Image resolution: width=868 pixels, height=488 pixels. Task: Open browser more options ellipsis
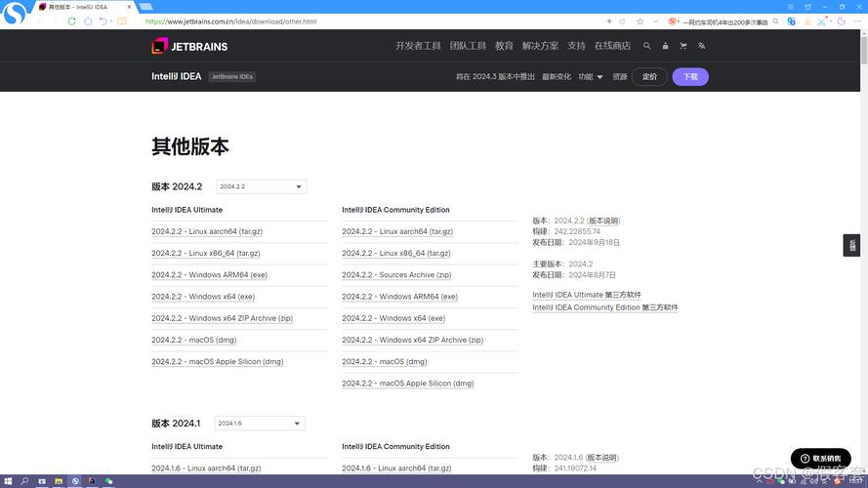click(857, 21)
